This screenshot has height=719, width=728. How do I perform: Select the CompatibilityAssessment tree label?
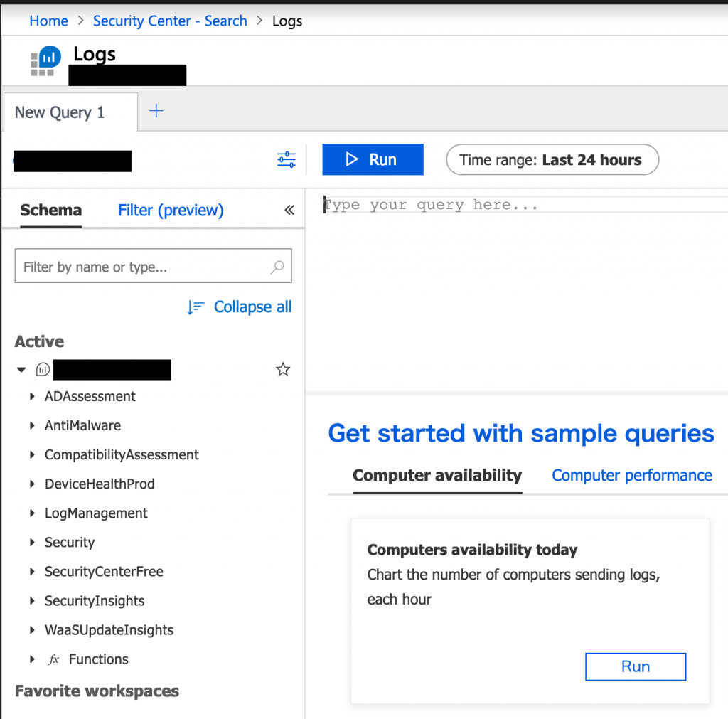122,454
